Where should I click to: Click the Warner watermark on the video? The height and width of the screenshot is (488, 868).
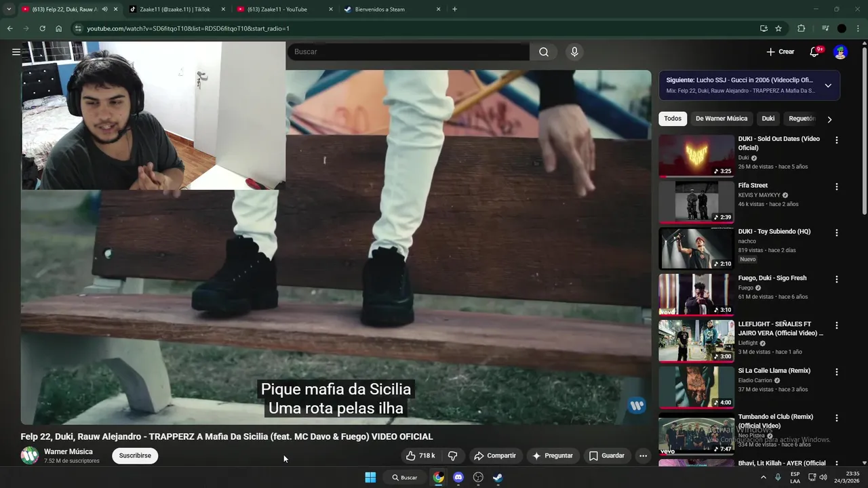pos(636,405)
